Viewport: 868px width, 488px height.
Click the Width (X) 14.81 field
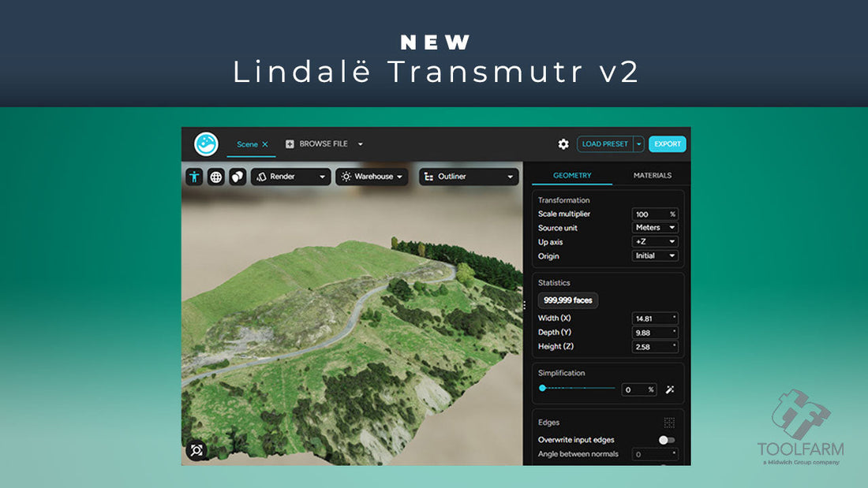(x=655, y=319)
